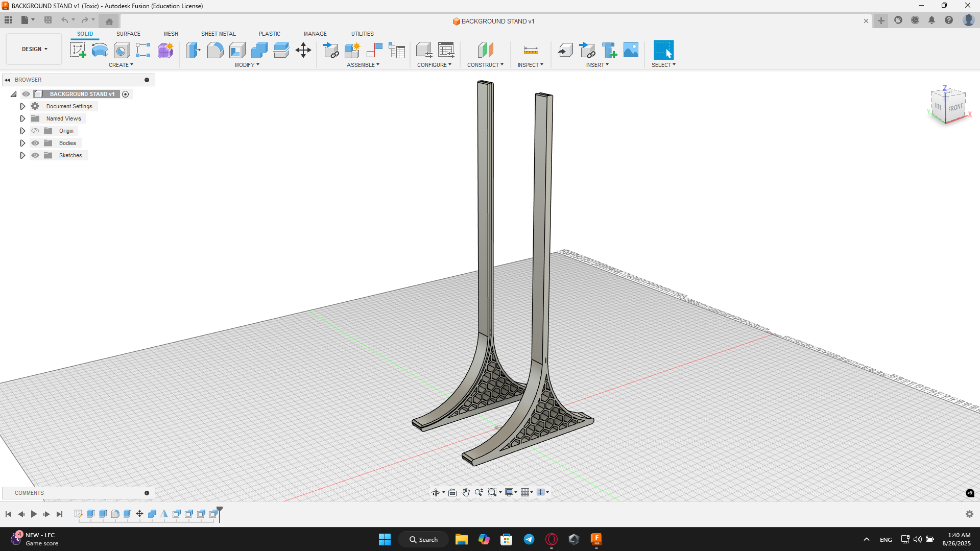Viewport: 980px width, 551px height.
Task: Open the MODIFY dropdown menu
Action: pyautogui.click(x=247, y=65)
